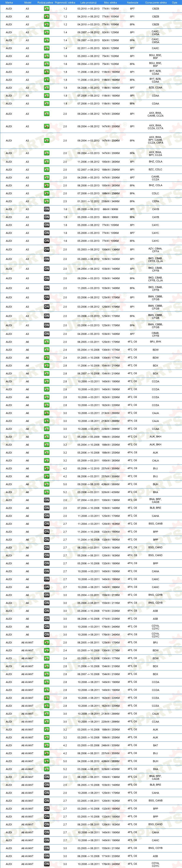Image resolution: width=182 pixels, height=868 pixels.
Task: Click petrol icon in A6 Avant 4.2 BAT row
Action: tap(47, 745)
